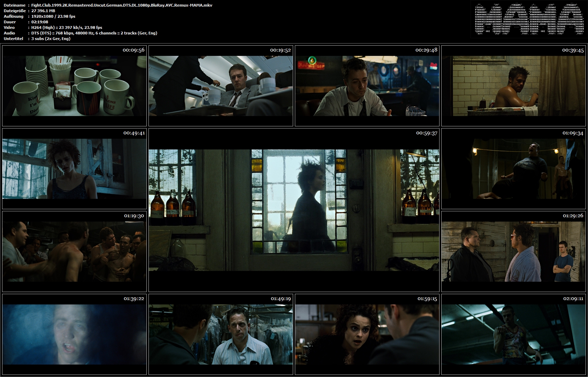Image resolution: width=588 pixels, height=377 pixels.
Task: Click the duration value 02:19:08
Action: [x=40, y=22]
